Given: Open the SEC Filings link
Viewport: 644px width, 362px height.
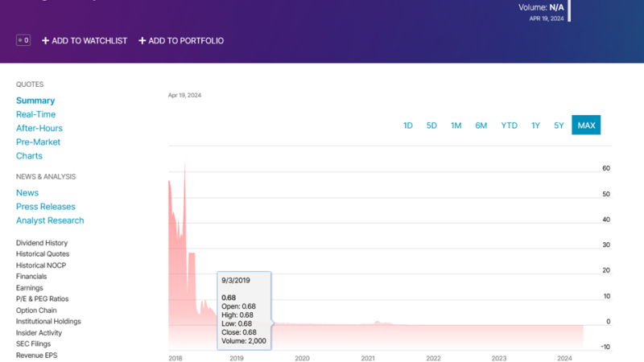Looking at the screenshot, I should pyautogui.click(x=35, y=344).
